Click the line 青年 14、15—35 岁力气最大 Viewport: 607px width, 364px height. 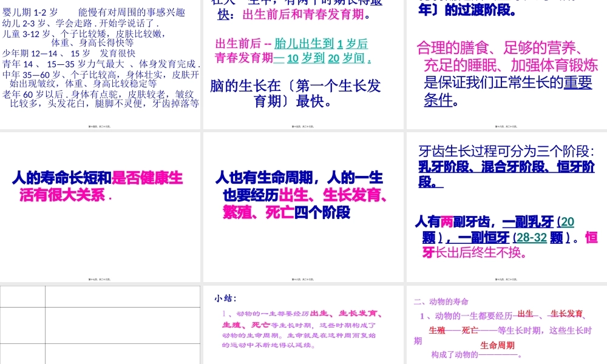[x=101, y=64]
